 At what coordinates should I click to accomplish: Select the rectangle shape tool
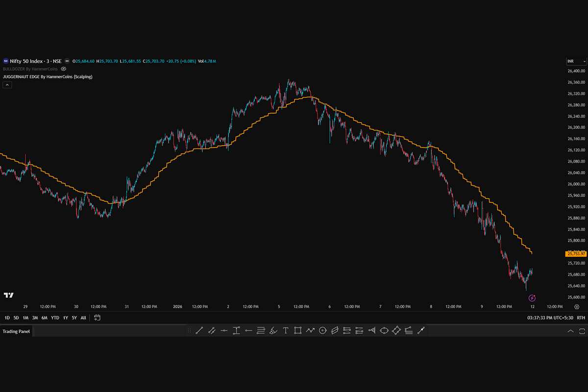(x=298, y=331)
